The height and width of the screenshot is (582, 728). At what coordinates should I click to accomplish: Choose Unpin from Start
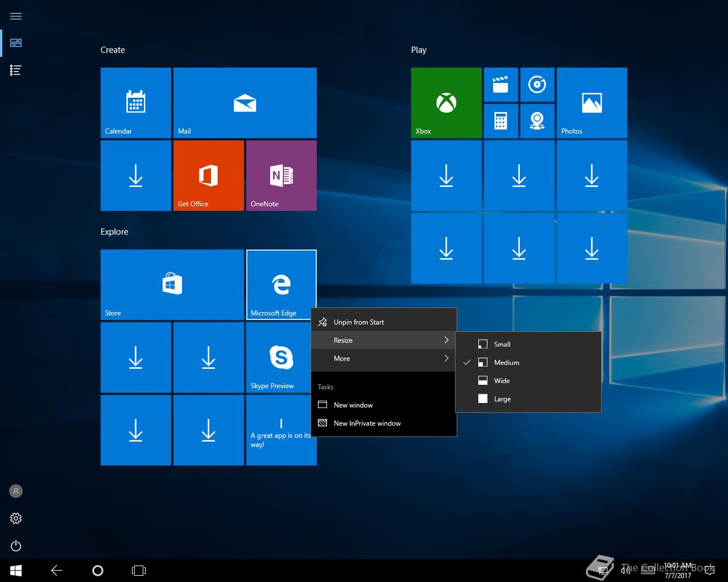[x=384, y=322]
